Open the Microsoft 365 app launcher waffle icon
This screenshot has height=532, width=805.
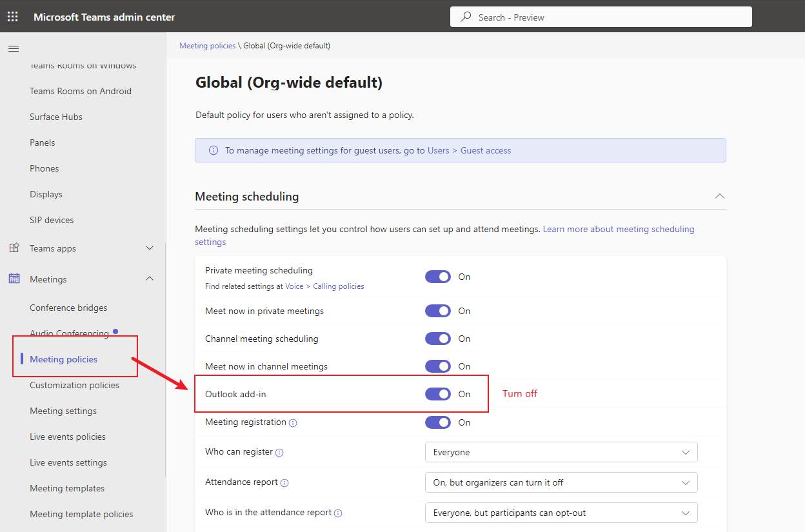coord(12,16)
